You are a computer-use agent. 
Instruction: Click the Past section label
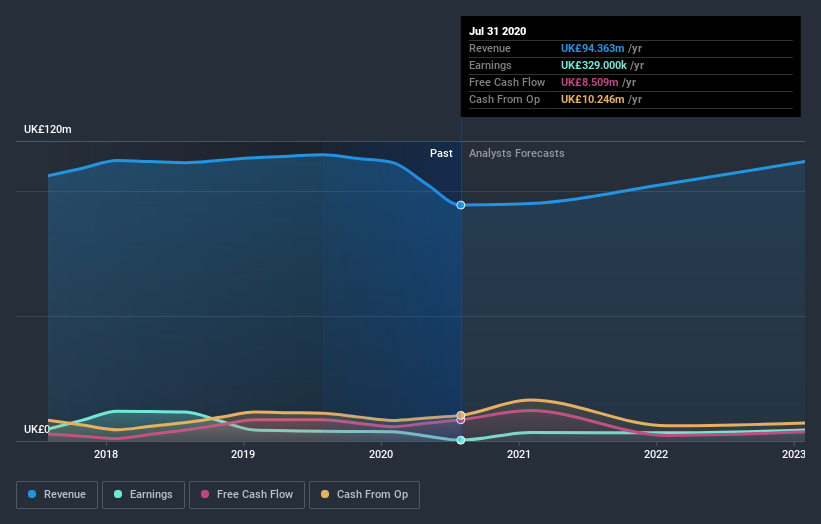coord(441,153)
